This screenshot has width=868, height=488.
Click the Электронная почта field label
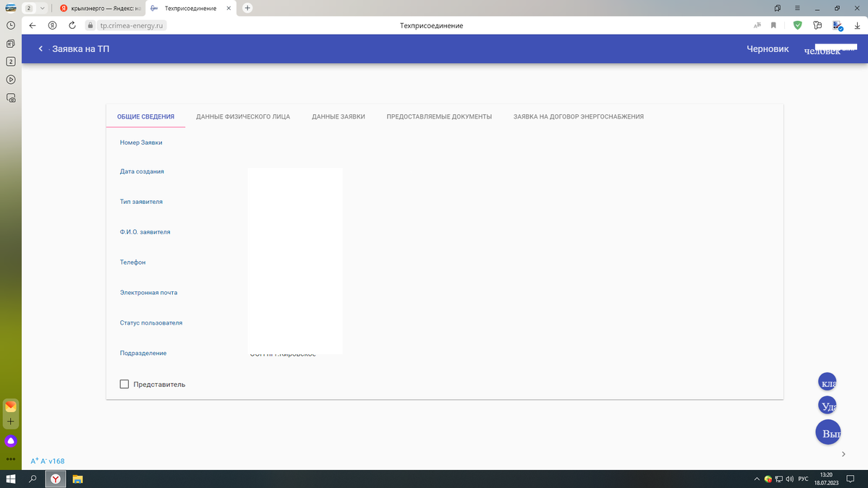pyautogui.click(x=148, y=293)
